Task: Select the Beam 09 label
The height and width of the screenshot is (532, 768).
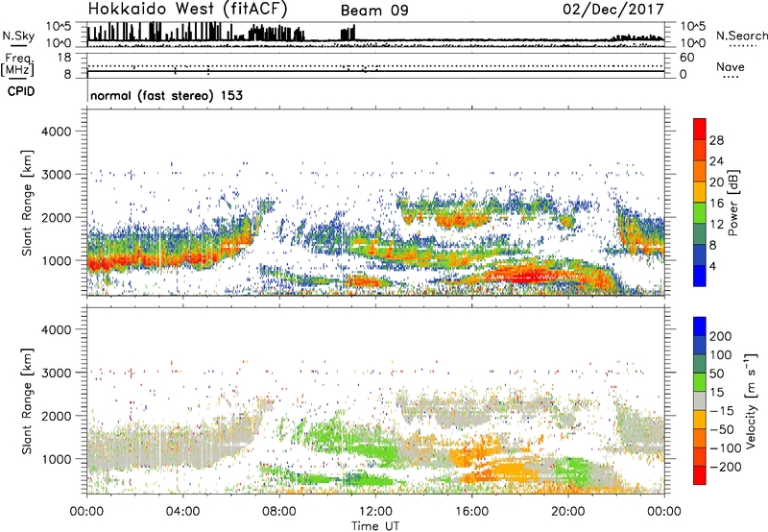Action: (x=374, y=11)
